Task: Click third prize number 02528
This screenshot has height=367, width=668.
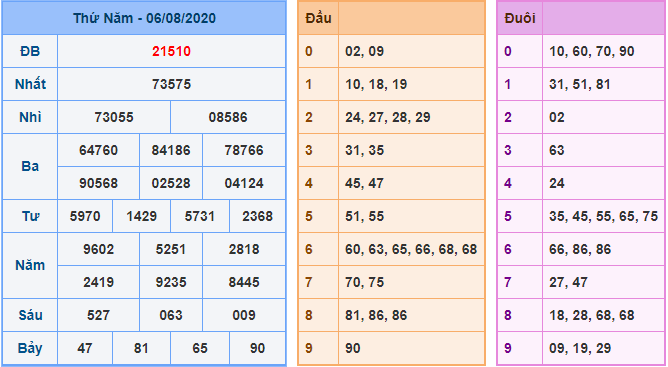Action: pos(171,183)
